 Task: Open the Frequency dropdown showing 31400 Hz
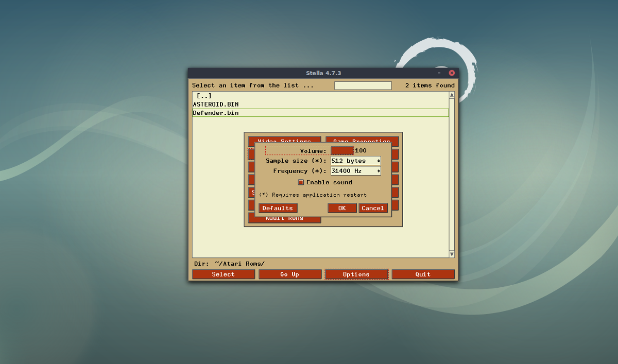pos(356,171)
